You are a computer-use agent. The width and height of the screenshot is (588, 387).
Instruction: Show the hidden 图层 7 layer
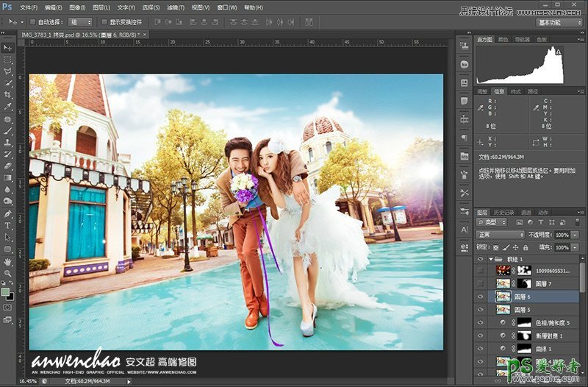pos(481,283)
